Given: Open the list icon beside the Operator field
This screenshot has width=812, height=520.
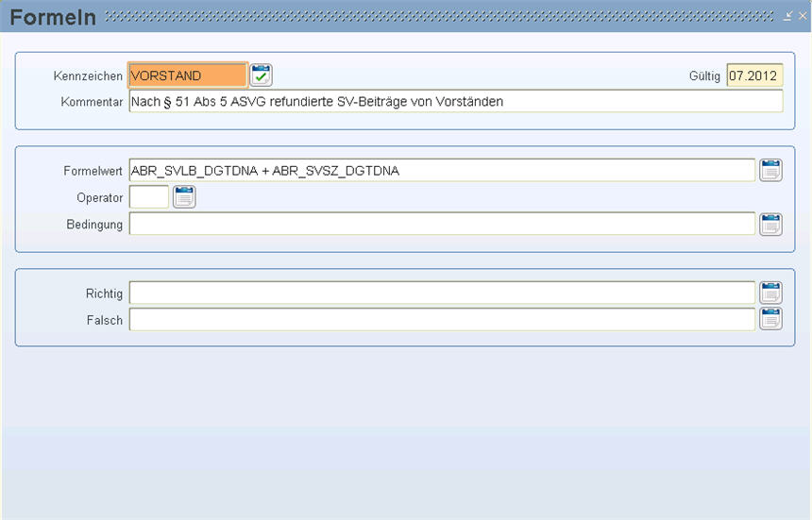Looking at the screenshot, I should pyautogui.click(x=184, y=197).
